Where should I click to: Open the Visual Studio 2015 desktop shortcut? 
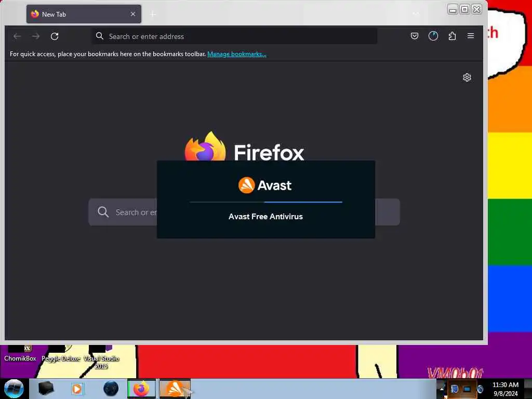[101, 357]
